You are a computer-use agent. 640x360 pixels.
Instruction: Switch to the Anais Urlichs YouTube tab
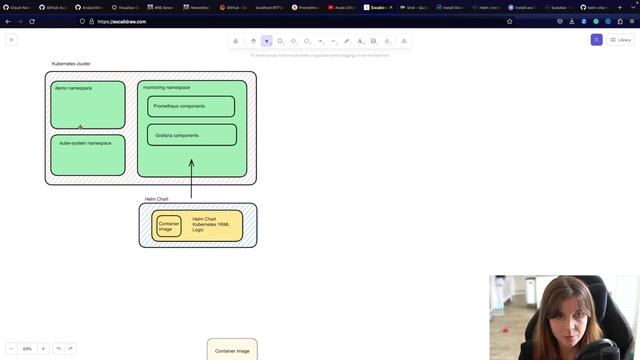[341, 7]
